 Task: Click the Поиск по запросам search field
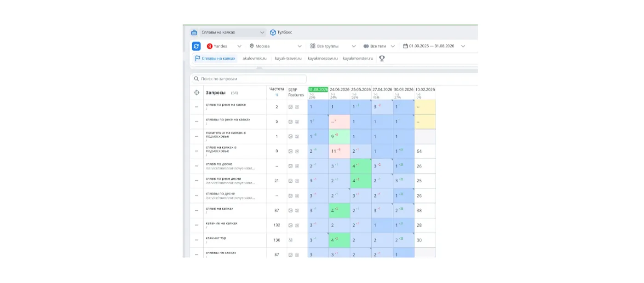point(249,79)
